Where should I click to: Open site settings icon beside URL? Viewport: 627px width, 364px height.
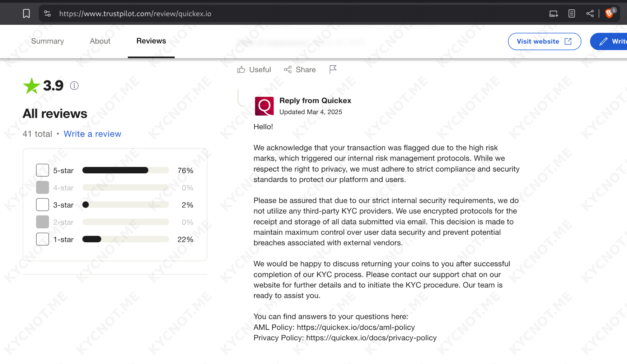tap(47, 14)
